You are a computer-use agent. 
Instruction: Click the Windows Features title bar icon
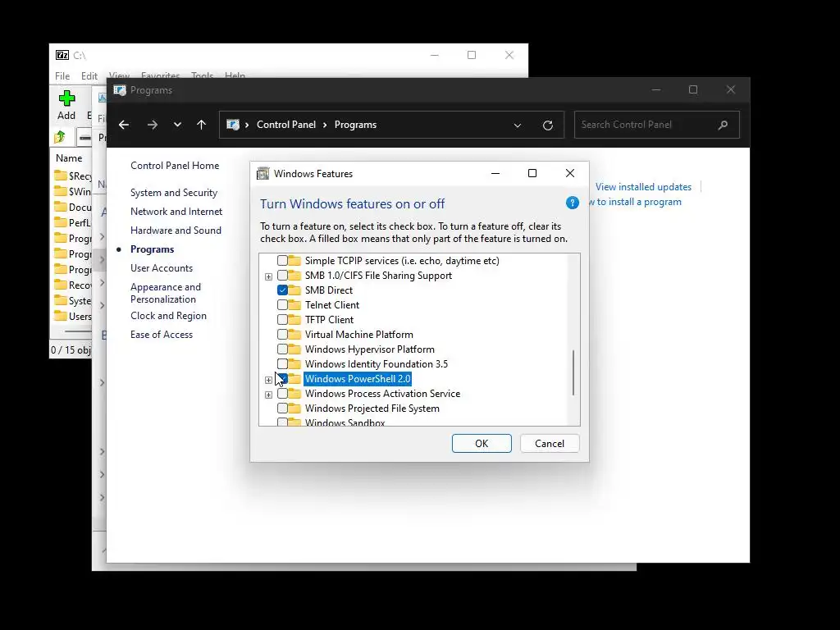click(x=263, y=174)
